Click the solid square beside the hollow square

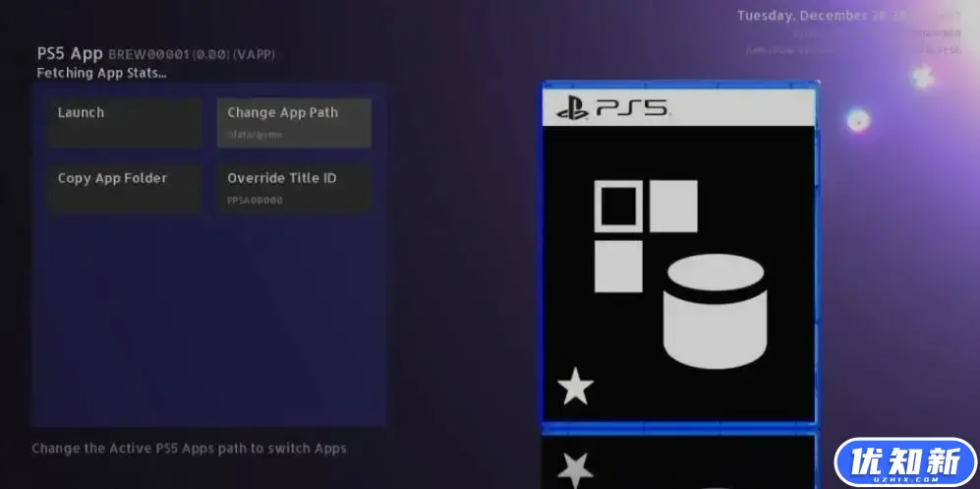coord(673,206)
